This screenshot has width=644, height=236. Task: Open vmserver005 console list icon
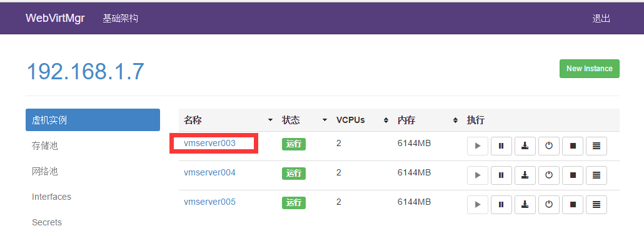click(596, 204)
